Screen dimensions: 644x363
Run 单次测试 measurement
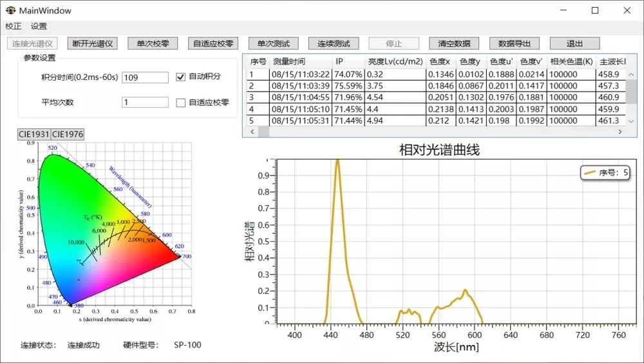274,44
